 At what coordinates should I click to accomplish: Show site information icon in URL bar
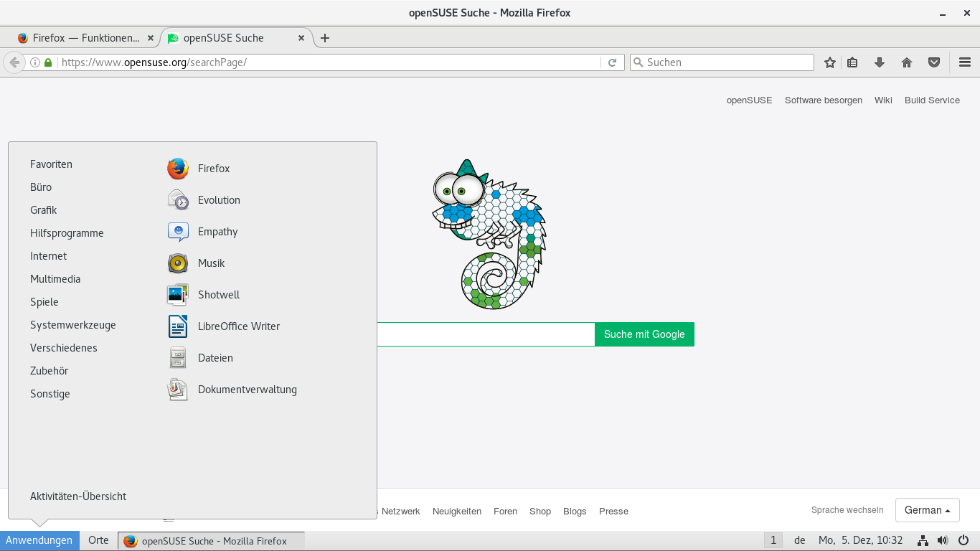point(35,62)
